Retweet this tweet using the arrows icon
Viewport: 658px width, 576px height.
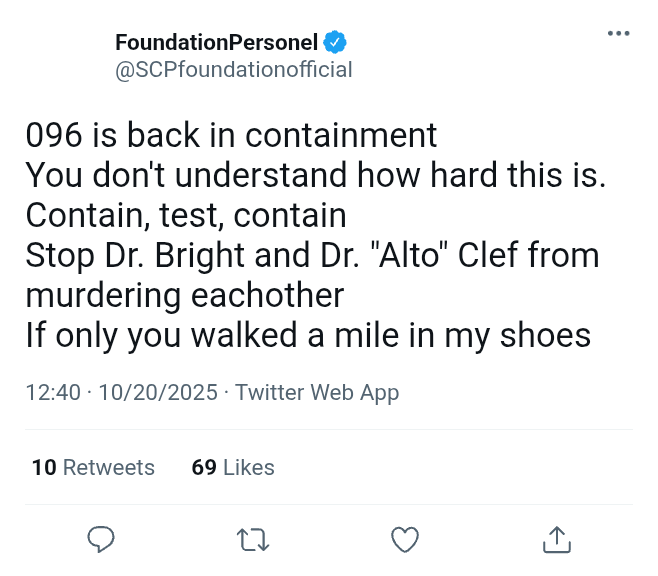point(253,540)
